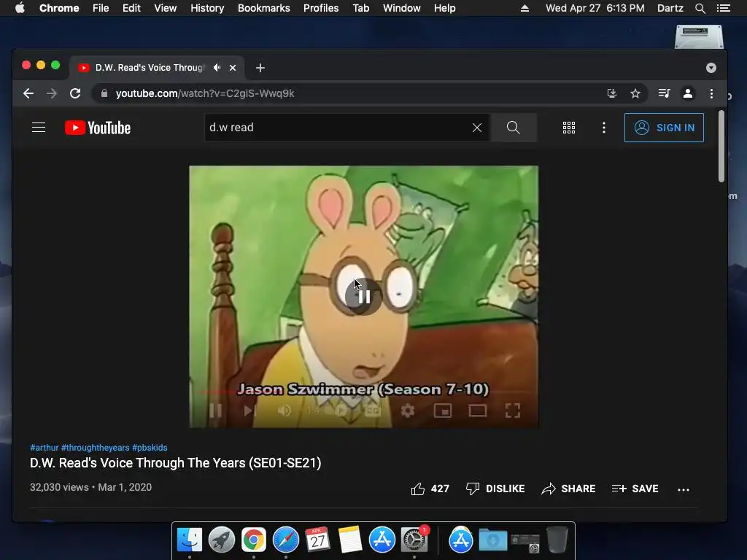Skip to the next video
747x560 pixels.
coord(249,411)
